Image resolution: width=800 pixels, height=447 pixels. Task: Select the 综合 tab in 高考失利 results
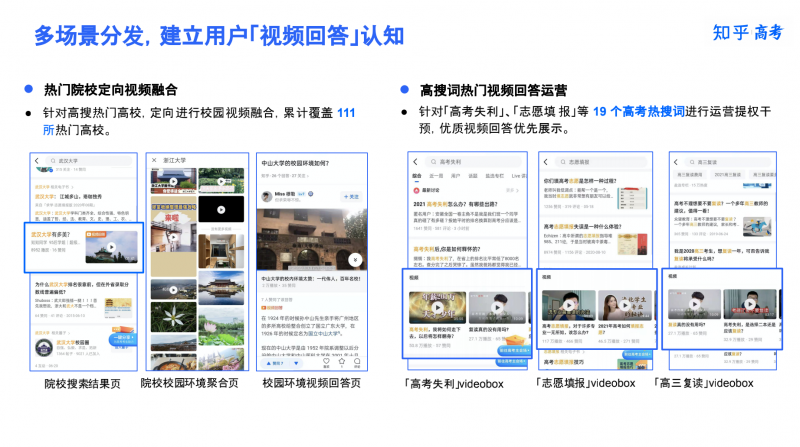[417, 176]
